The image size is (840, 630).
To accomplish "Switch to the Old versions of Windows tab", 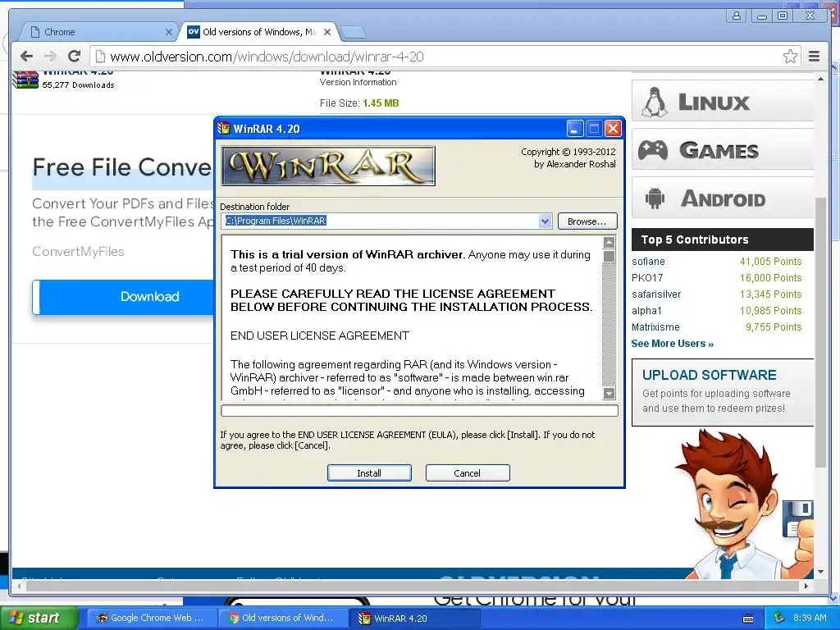I will pyautogui.click(x=258, y=32).
